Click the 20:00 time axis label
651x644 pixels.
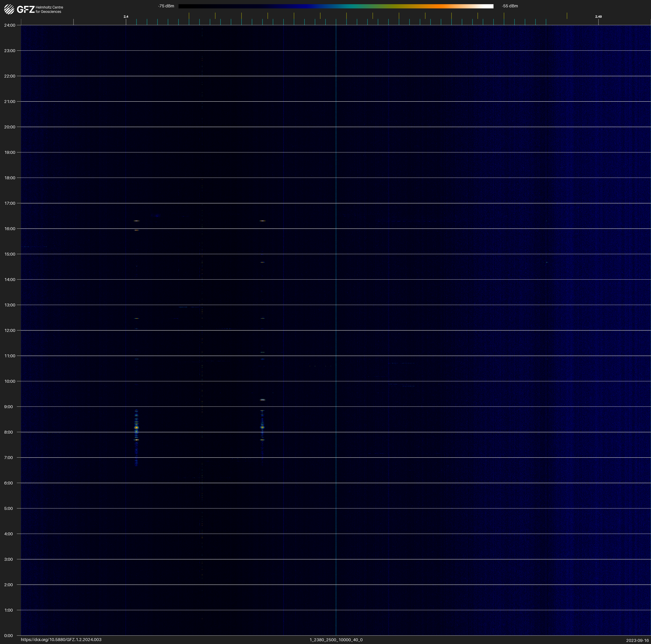(10, 127)
